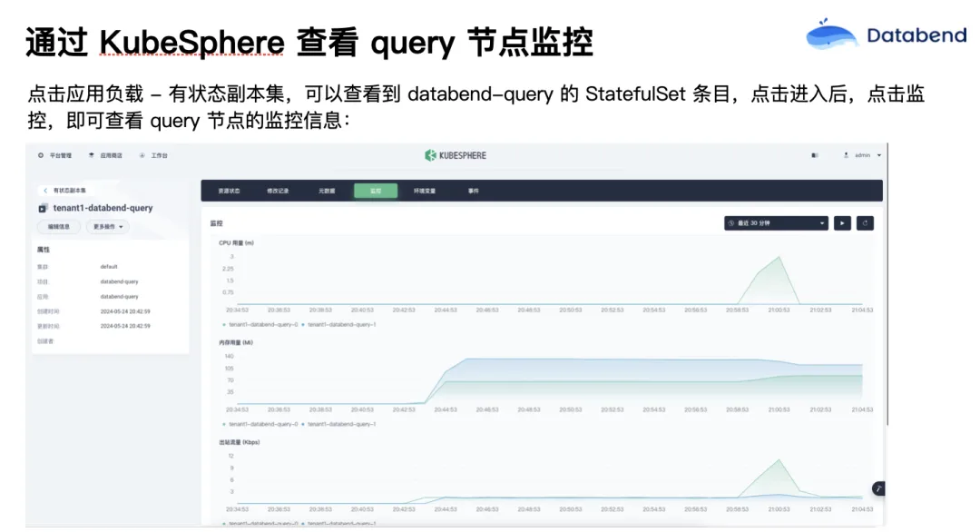Click the platform management gear icon
This screenshot has width=980, height=532.
[41, 155]
